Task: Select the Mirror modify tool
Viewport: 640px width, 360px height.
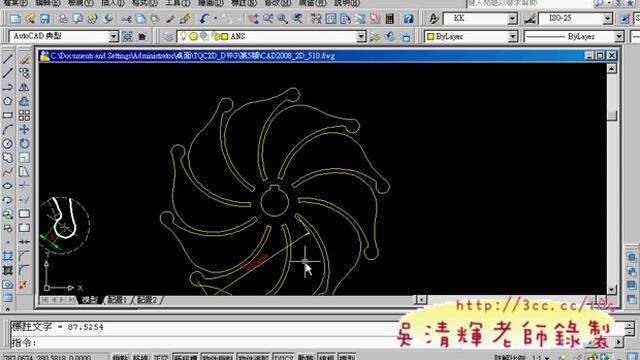Action: [x=24, y=87]
